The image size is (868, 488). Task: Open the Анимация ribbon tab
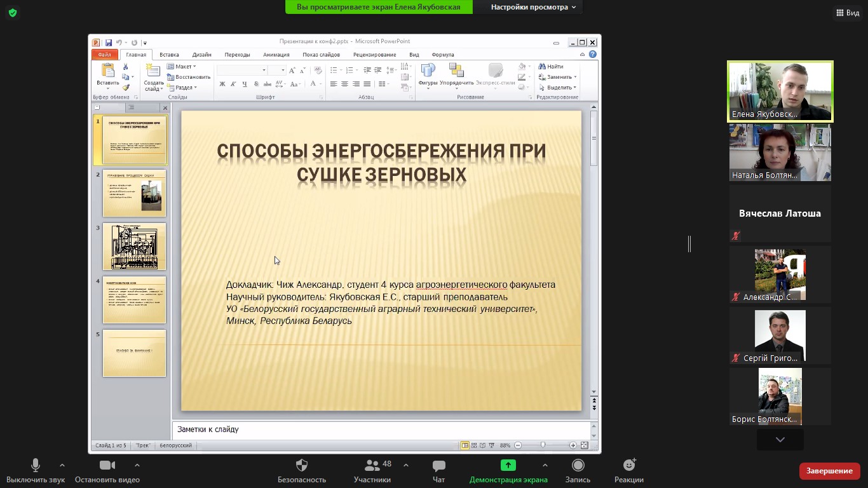(x=276, y=55)
